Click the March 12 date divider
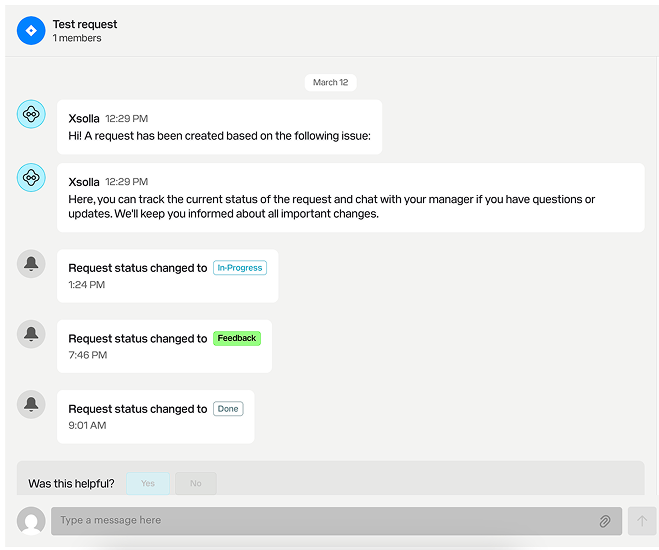The height and width of the screenshot is (550, 659). click(x=331, y=82)
